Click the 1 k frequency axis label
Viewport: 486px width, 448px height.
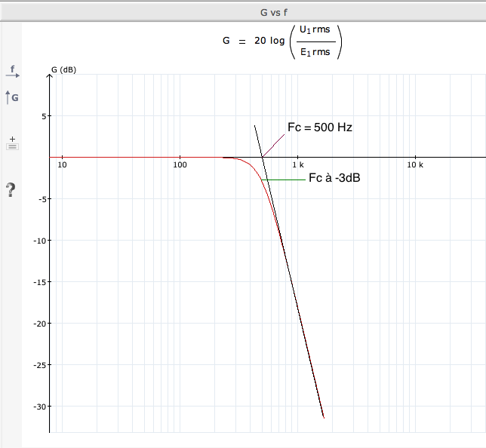(298, 165)
